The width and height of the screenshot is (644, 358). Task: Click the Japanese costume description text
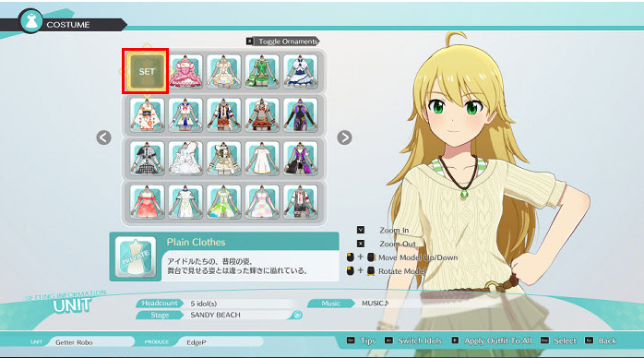237,266
